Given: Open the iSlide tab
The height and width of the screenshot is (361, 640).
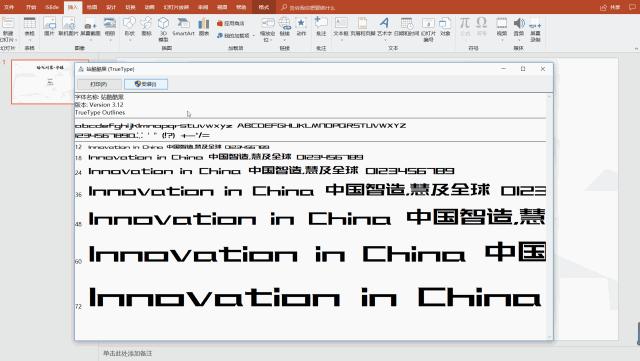Looking at the screenshot, I should [52, 7].
